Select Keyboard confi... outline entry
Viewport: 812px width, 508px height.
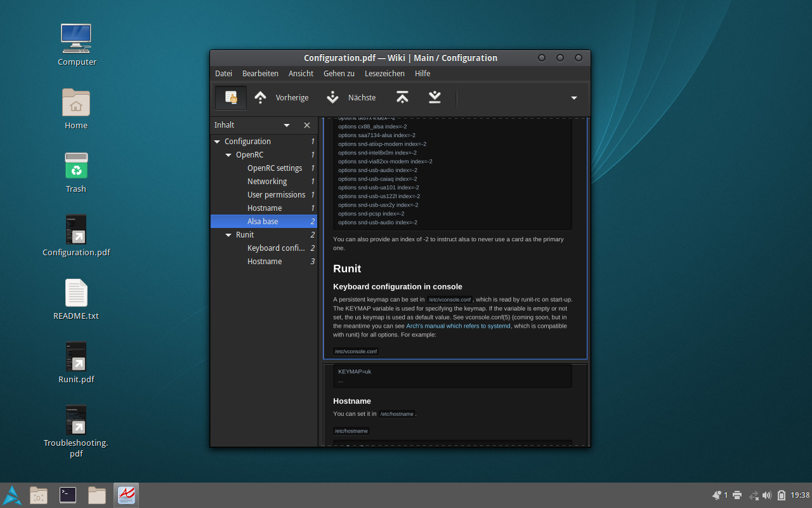pyautogui.click(x=264, y=248)
